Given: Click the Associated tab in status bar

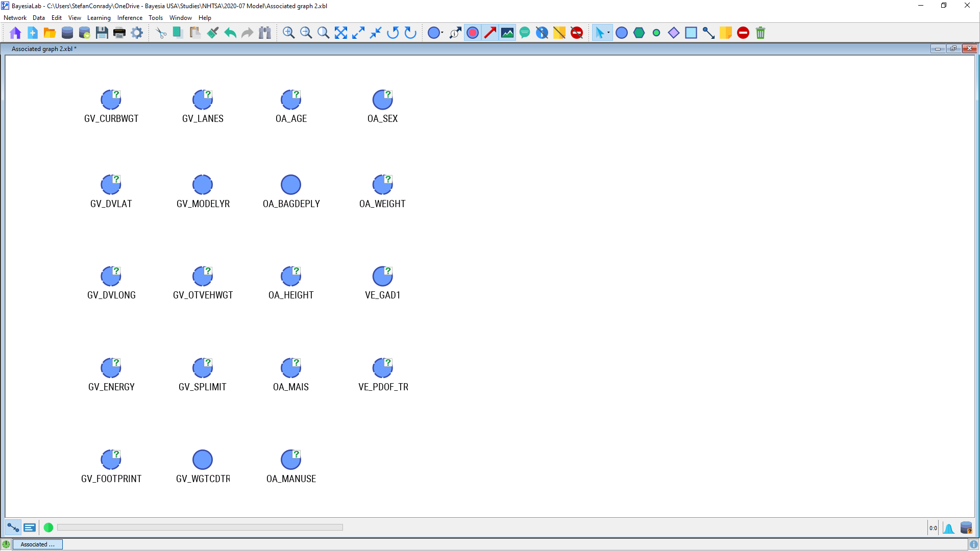Looking at the screenshot, I should 37,544.
